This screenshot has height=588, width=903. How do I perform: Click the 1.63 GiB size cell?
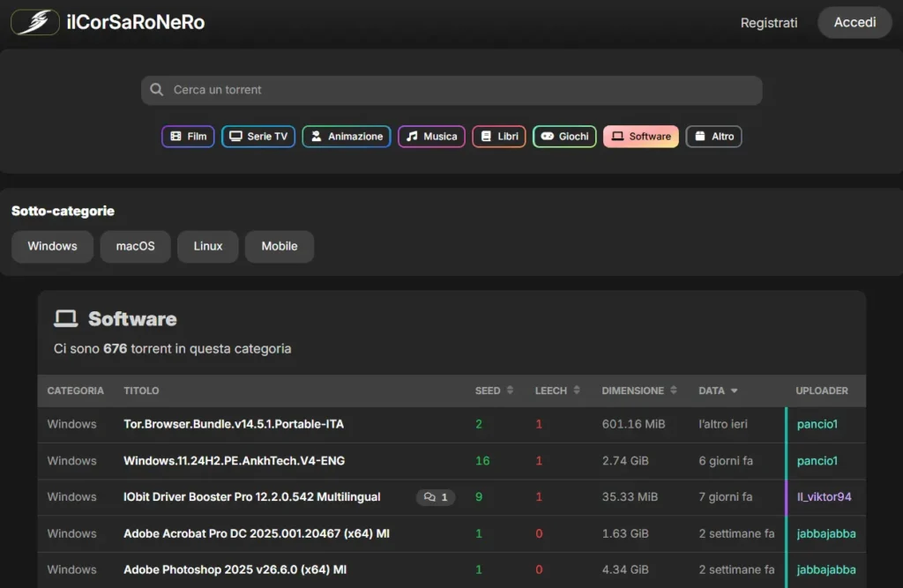625,534
